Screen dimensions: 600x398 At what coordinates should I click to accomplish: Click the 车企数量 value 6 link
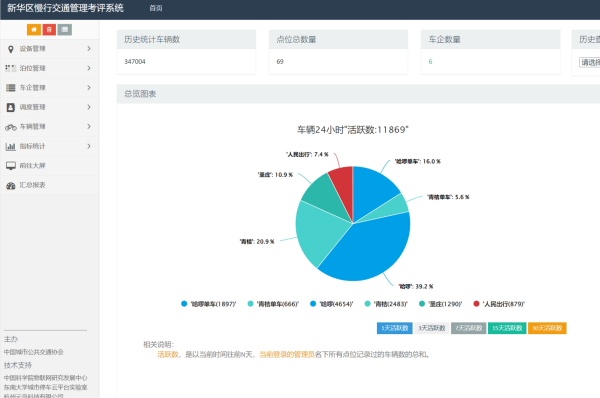(430, 62)
